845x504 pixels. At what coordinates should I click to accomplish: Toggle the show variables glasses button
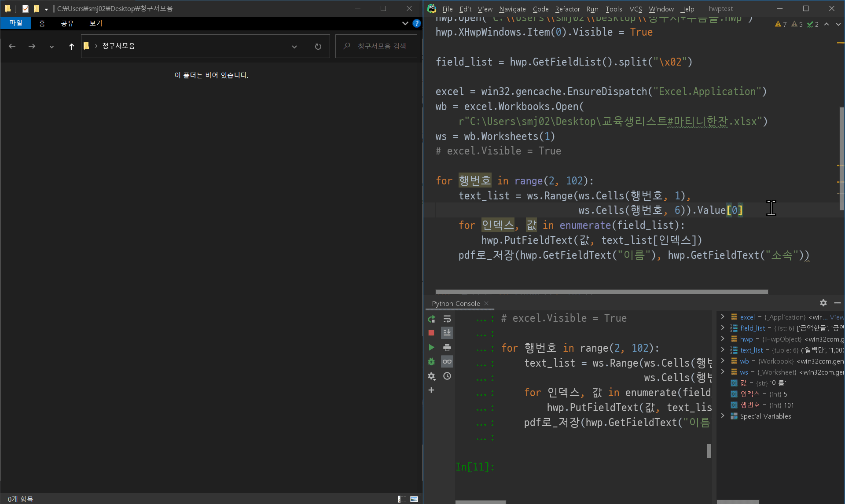(x=447, y=361)
